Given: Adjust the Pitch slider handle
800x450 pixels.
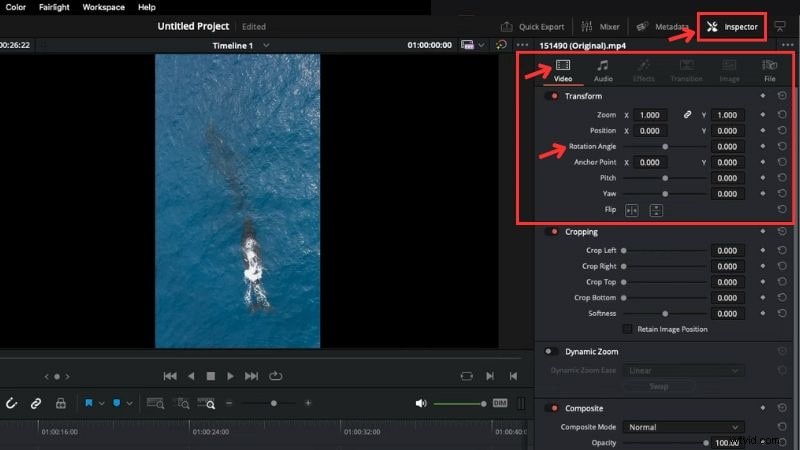Looking at the screenshot, I should (x=665, y=178).
